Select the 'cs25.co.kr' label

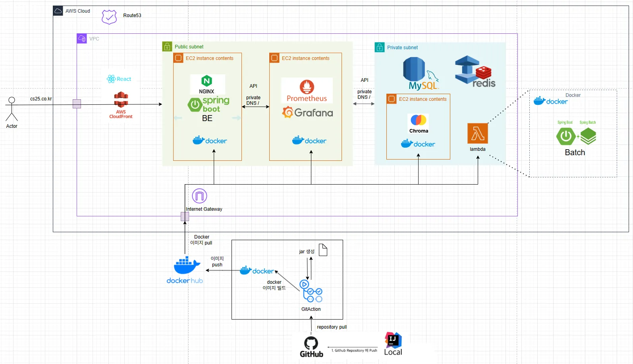(x=41, y=99)
